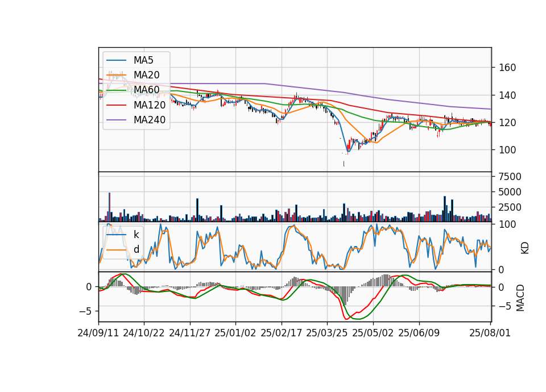Click the 25/03/25 date label
Screen dimensions: 546x392
tap(327, 333)
